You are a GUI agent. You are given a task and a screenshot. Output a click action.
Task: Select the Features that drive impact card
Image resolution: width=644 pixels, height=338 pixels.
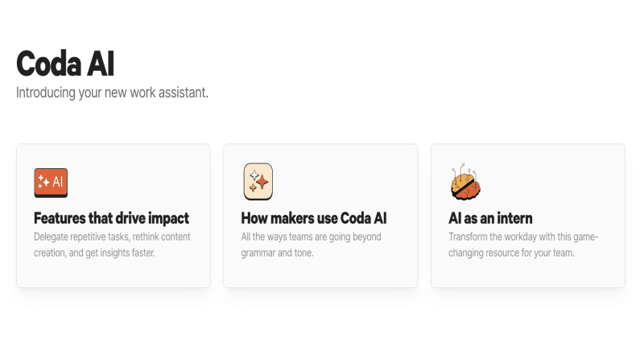[113, 274]
